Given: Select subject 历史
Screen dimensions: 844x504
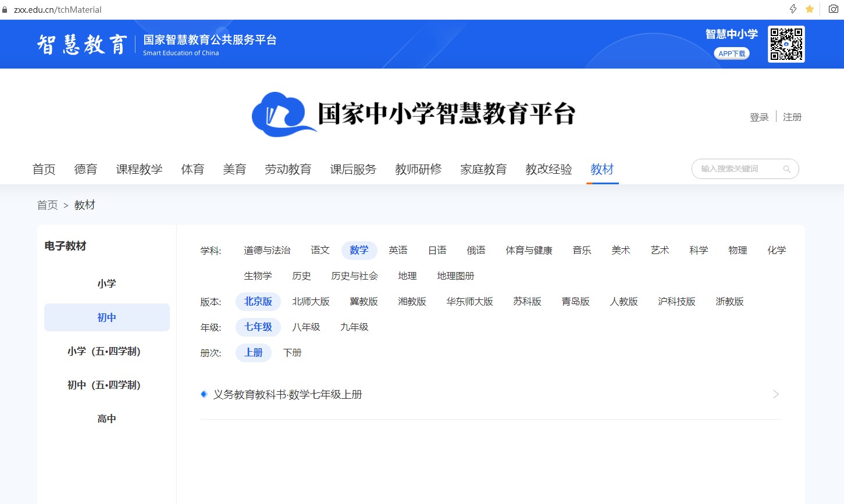Looking at the screenshot, I should pyautogui.click(x=302, y=276).
